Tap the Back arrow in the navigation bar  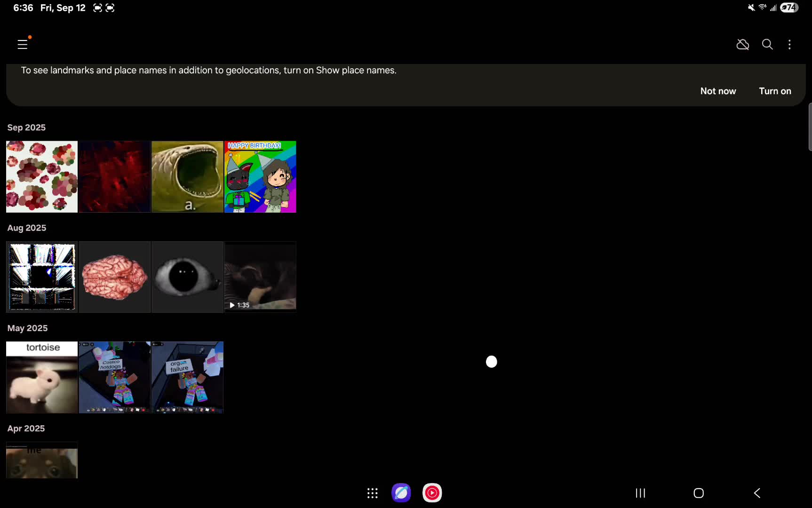coord(756,493)
